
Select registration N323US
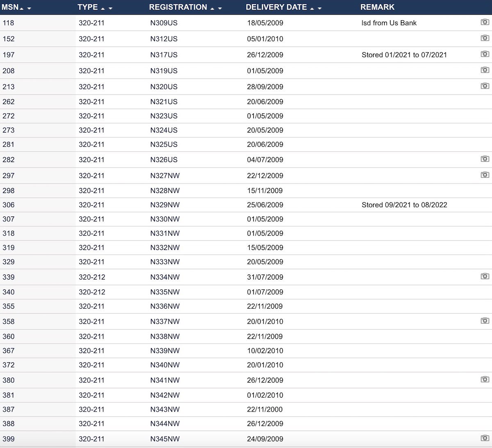tap(164, 116)
